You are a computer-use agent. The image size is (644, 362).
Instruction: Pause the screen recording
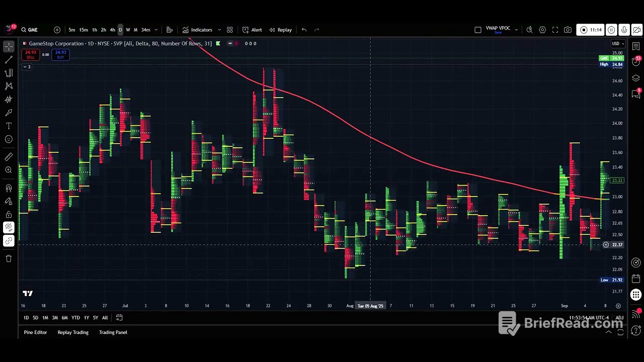point(611,30)
